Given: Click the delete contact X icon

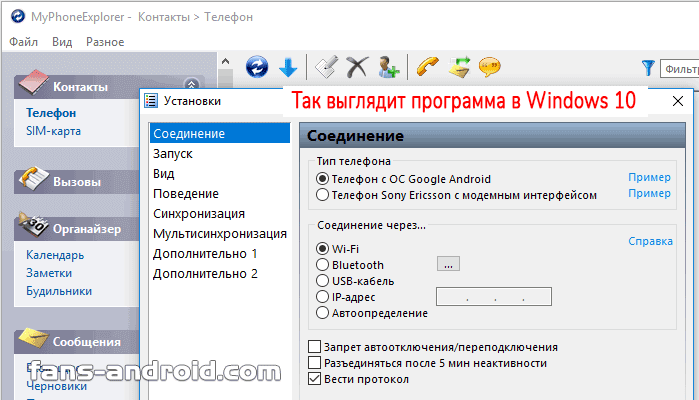Looking at the screenshot, I should coord(357,67).
